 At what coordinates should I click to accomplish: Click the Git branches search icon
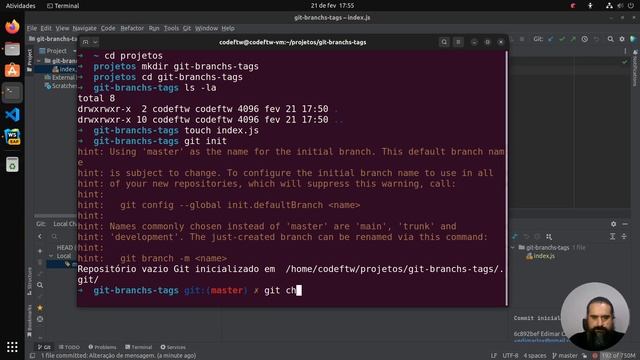[x=54, y=237]
